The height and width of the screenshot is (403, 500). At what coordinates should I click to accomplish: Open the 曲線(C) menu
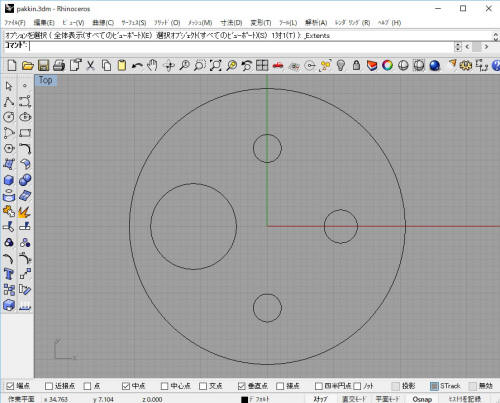(103, 23)
